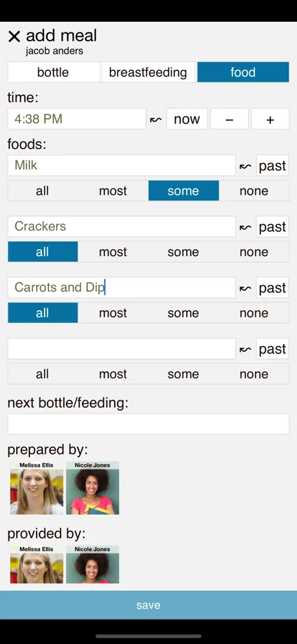297x644 pixels.
Task: Set Milk amount to most
Action: tap(113, 191)
